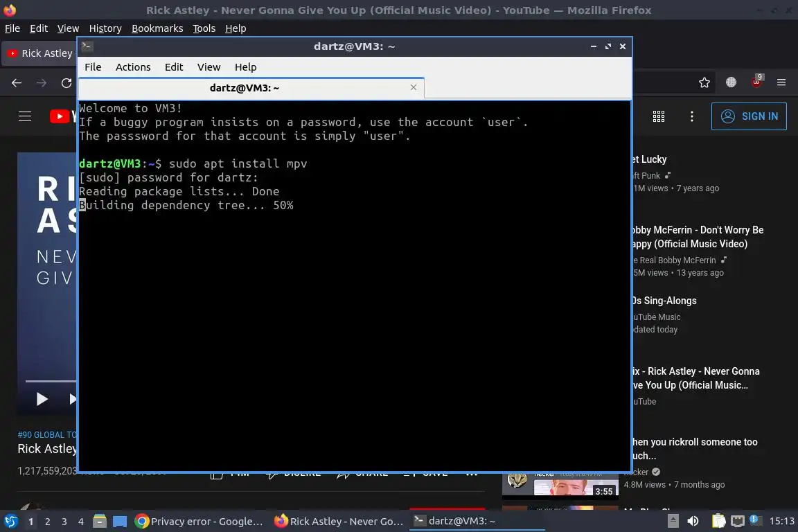Switch to Privacy error Google Chrome window

click(x=199, y=522)
